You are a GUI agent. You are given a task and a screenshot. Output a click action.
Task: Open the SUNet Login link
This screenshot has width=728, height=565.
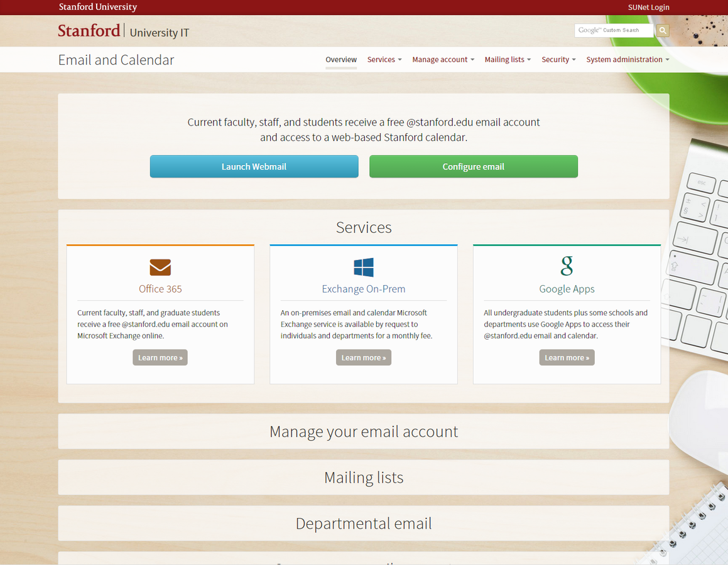point(649,8)
